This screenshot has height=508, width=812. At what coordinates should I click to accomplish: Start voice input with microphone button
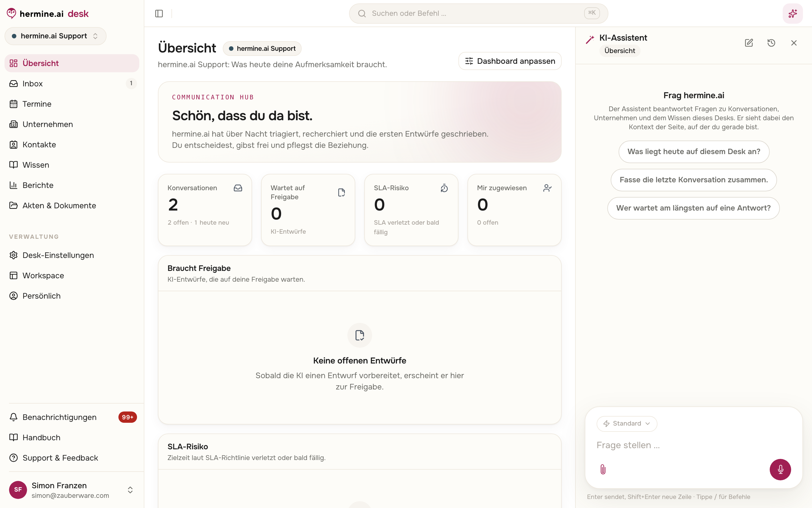tap(780, 469)
